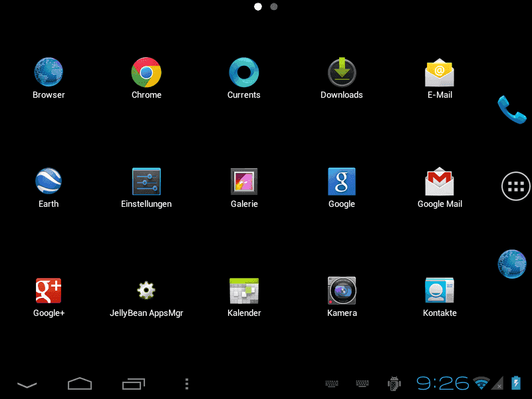
Task: Open the Browser app
Action: [49, 78]
